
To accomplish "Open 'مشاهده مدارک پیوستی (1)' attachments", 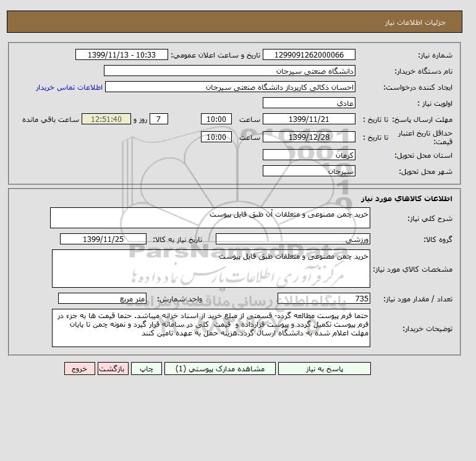I will (x=220, y=368).
